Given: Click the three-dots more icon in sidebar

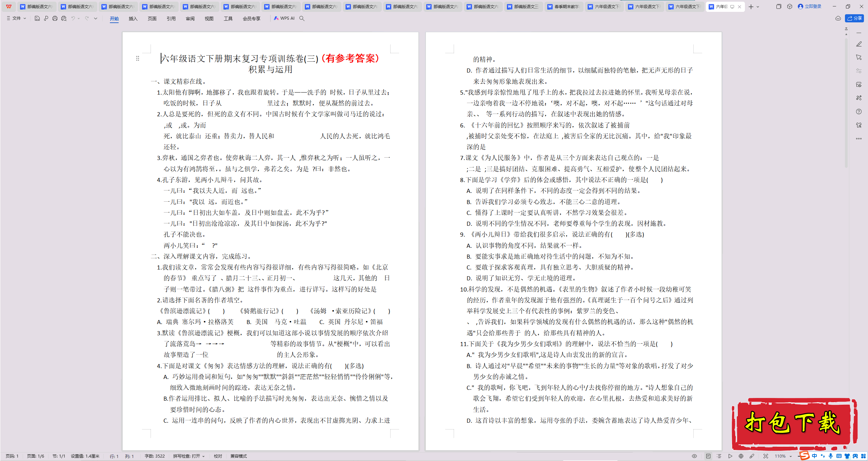Looking at the screenshot, I should click(x=859, y=139).
